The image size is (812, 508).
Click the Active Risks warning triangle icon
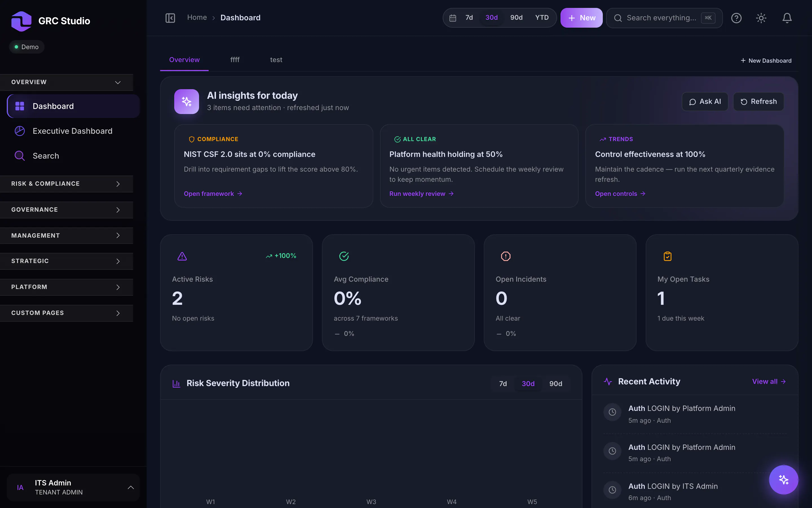pos(182,256)
